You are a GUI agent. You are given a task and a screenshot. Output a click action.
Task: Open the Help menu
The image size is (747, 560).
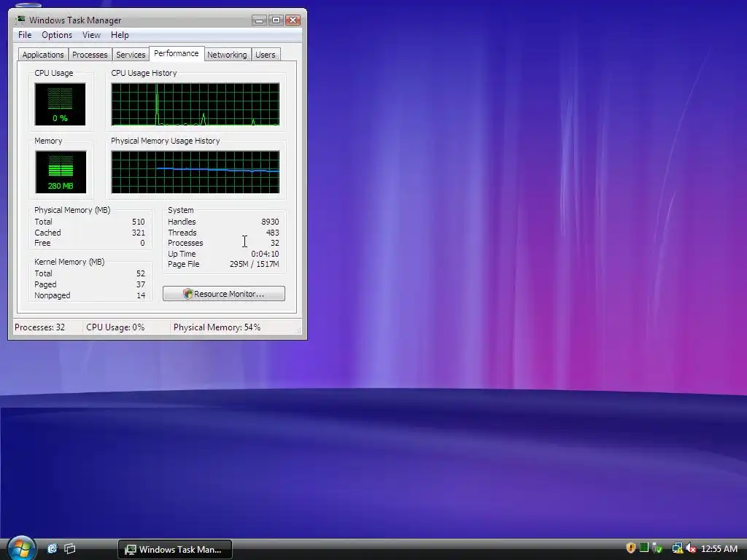coord(120,35)
